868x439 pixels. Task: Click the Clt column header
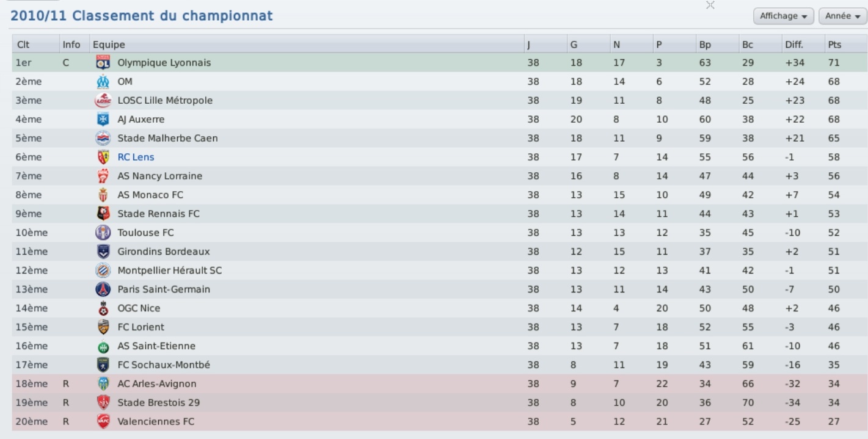click(x=24, y=45)
